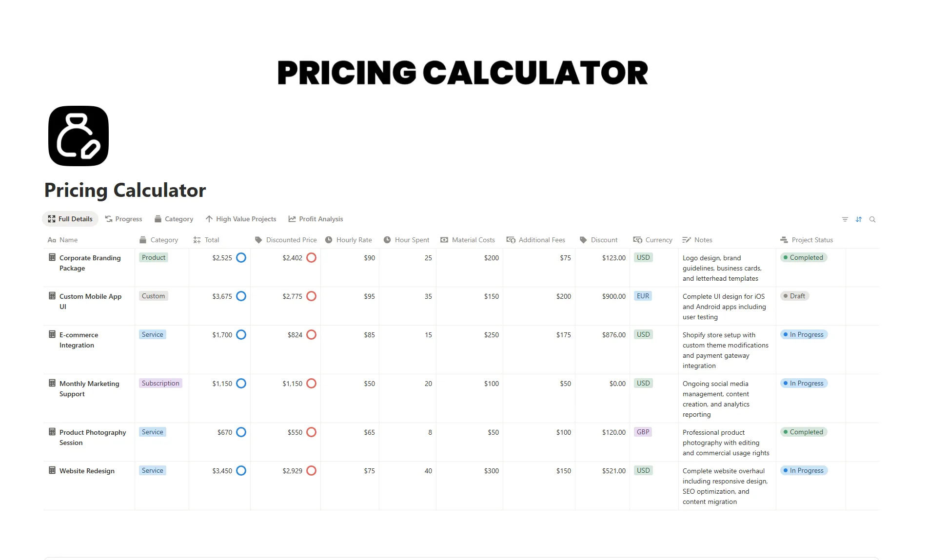Select the High Value Projects tab
Screen dimensions: 927x560
click(x=241, y=219)
